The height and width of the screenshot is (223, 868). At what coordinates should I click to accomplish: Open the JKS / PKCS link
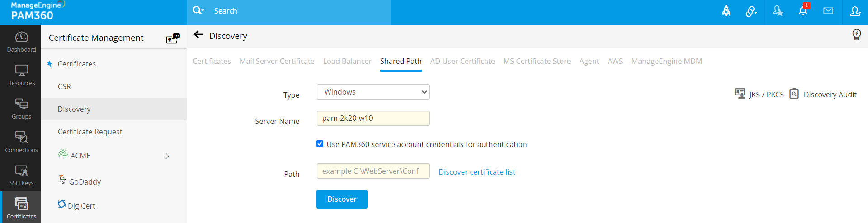click(x=766, y=95)
